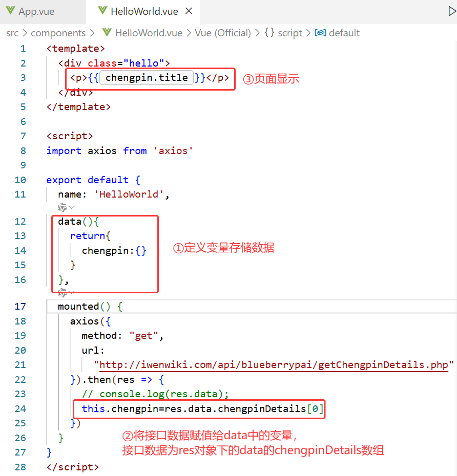Image resolution: width=457 pixels, height=476 pixels.
Task: Click '// console.log(res.data);' comment
Action: coord(155,394)
